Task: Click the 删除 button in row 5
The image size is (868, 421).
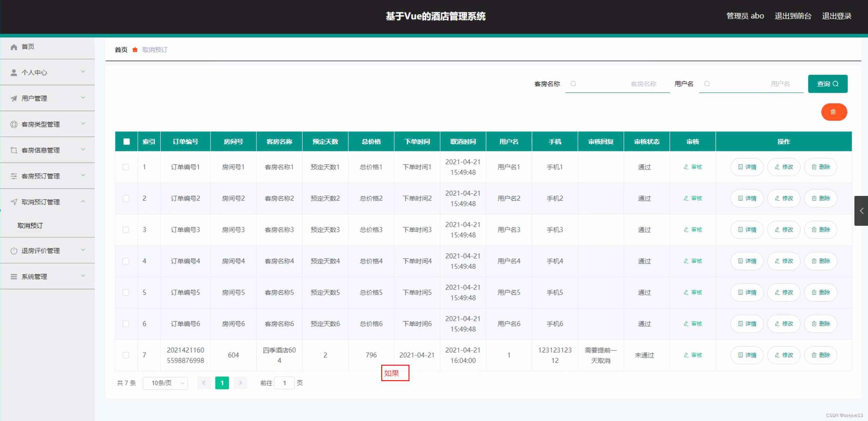Action: pos(820,292)
